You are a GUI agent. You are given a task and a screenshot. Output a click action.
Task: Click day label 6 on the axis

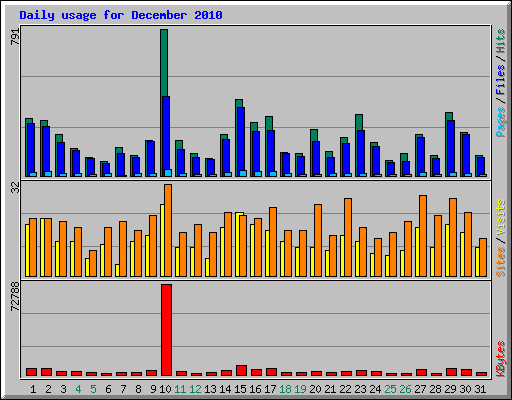[x=108, y=389]
